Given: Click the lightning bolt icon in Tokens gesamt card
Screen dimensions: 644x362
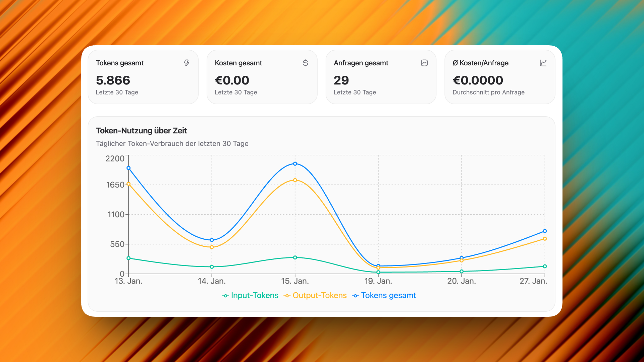Looking at the screenshot, I should point(186,63).
